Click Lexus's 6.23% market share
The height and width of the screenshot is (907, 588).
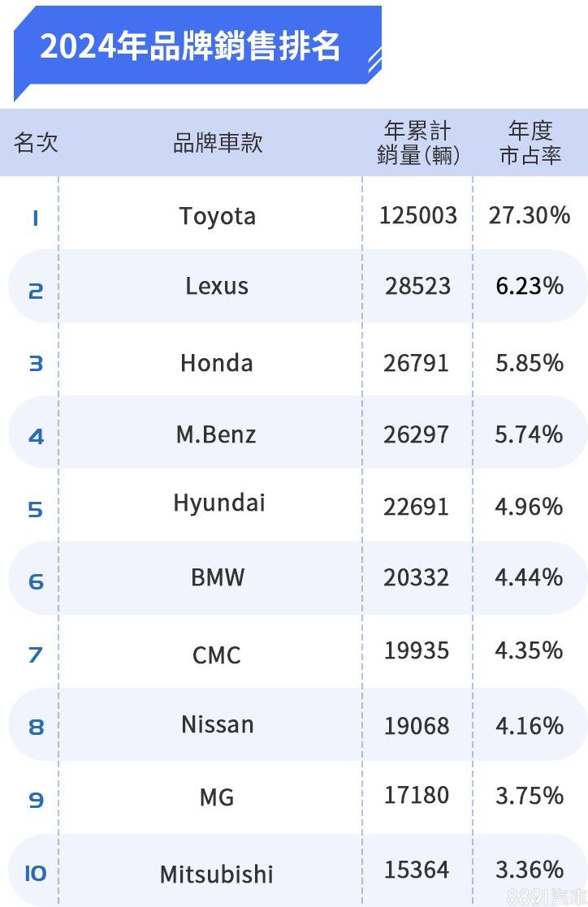(x=530, y=286)
